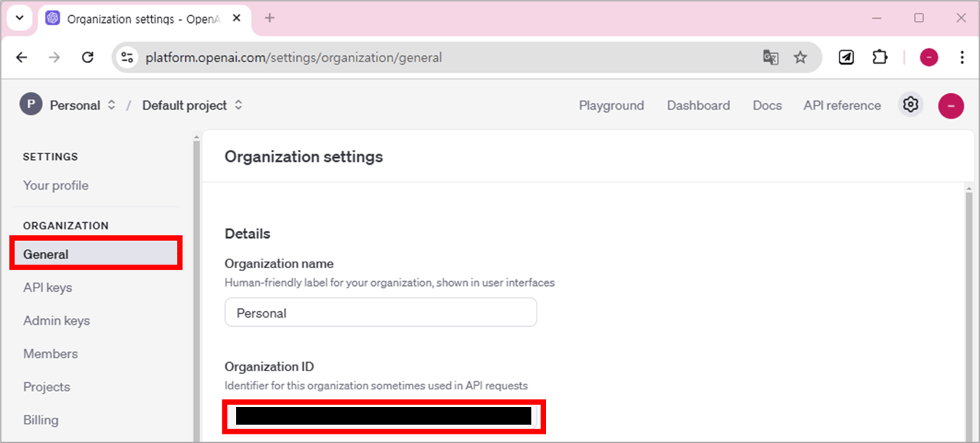
Task: Open Chrome profile avatar in toolbar
Action: [929, 57]
